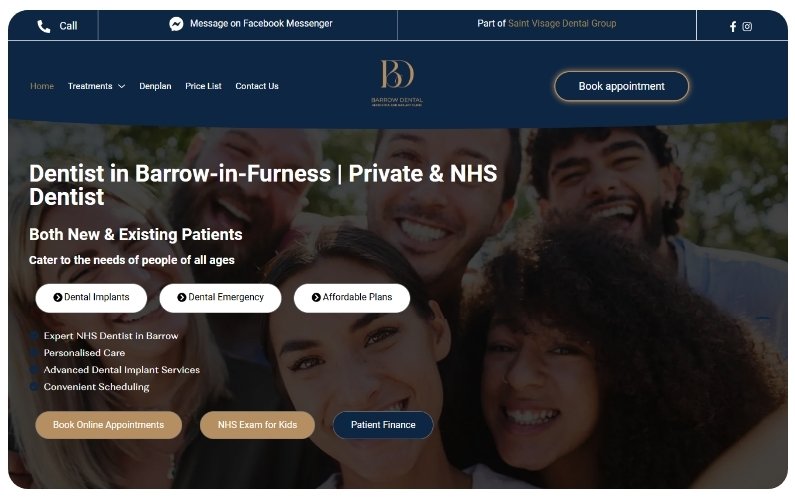Screen dimensions: 795x498
Task: Open the Patient Finance button
Action: click(x=383, y=425)
